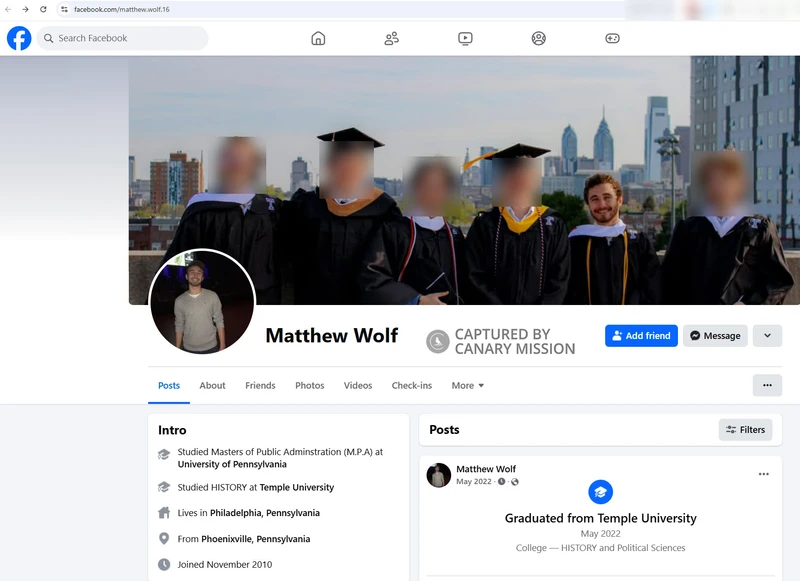Open profile options ellipsis beside the tabs
Image resolution: width=800 pixels, height=581 pixels.
767,385
